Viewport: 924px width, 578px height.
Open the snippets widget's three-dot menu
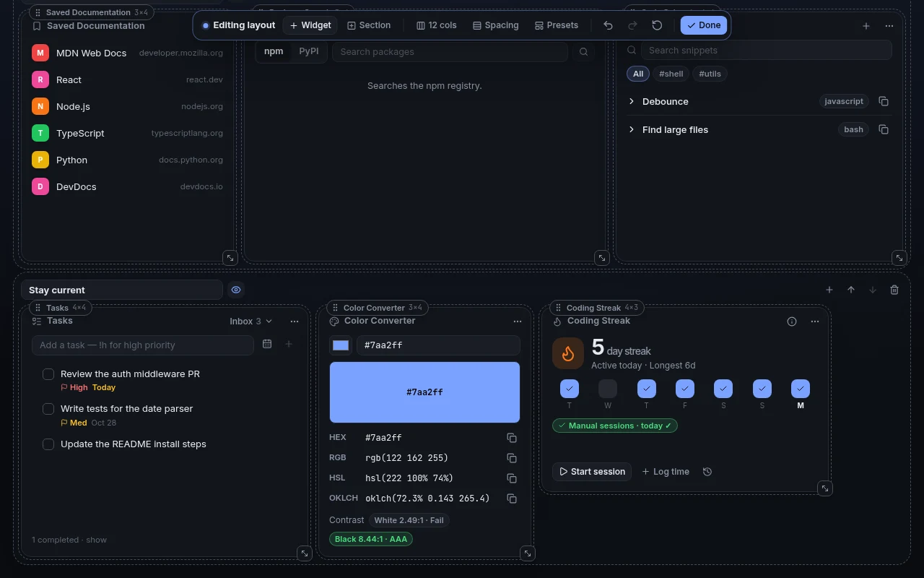click(x=889, y=26)
